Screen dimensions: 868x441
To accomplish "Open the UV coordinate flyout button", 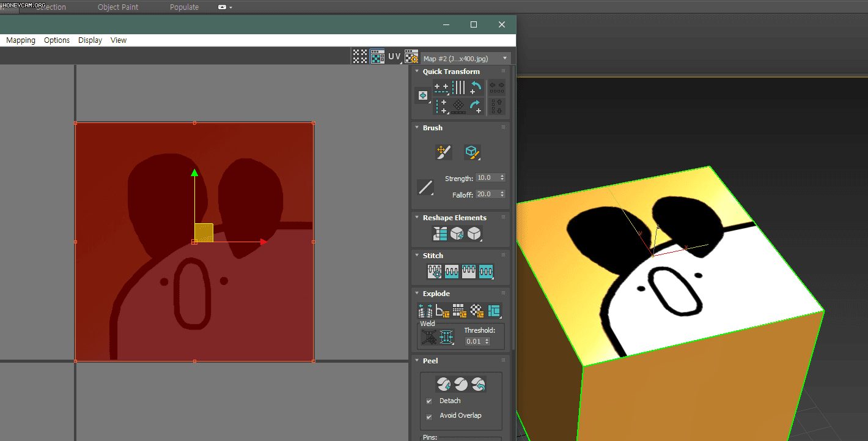I will pyautogui.click(x=394, y=56).
